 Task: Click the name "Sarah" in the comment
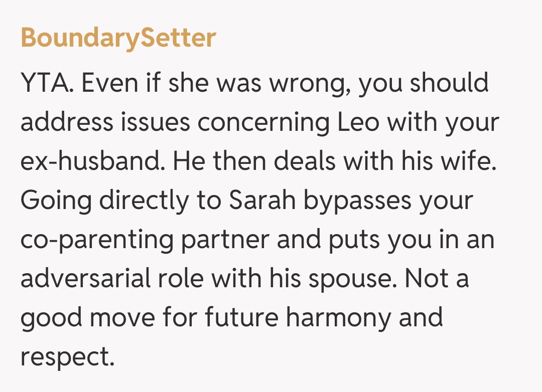258,201
